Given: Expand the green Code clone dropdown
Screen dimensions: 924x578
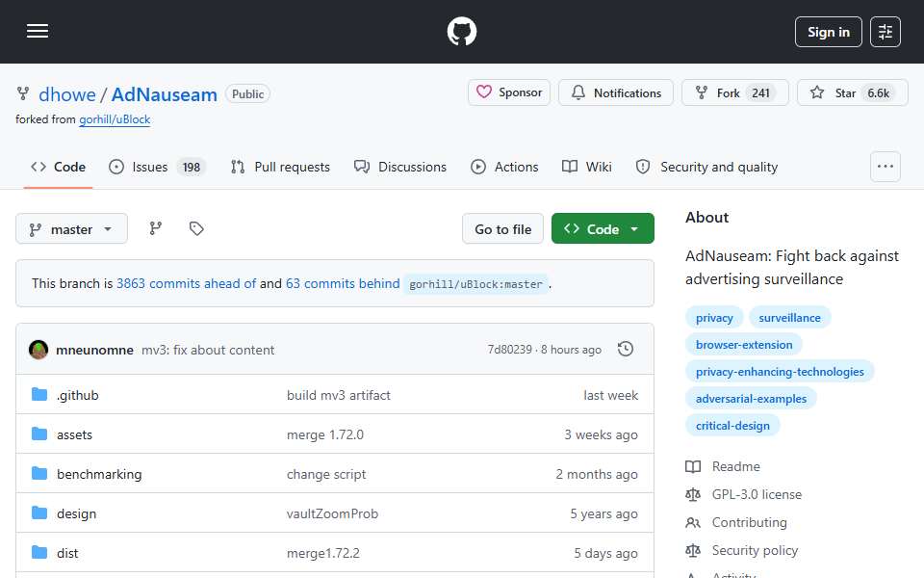Looking at the screenshot, I should click(x=603, y=229).
